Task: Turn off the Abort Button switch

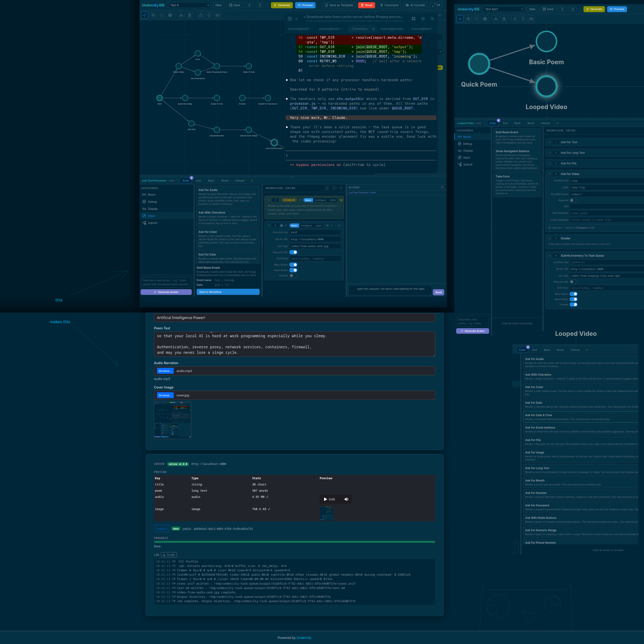Action: [293, 270]
